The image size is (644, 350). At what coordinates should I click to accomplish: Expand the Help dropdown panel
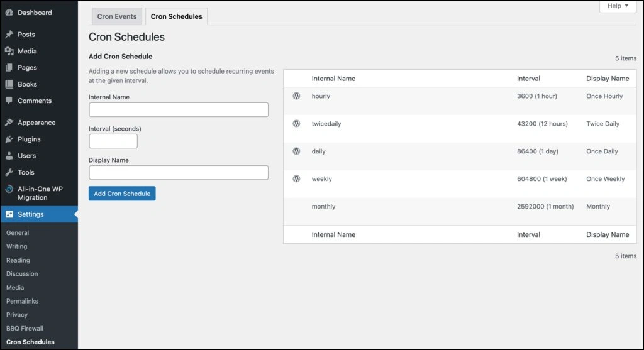pos(618,6)
